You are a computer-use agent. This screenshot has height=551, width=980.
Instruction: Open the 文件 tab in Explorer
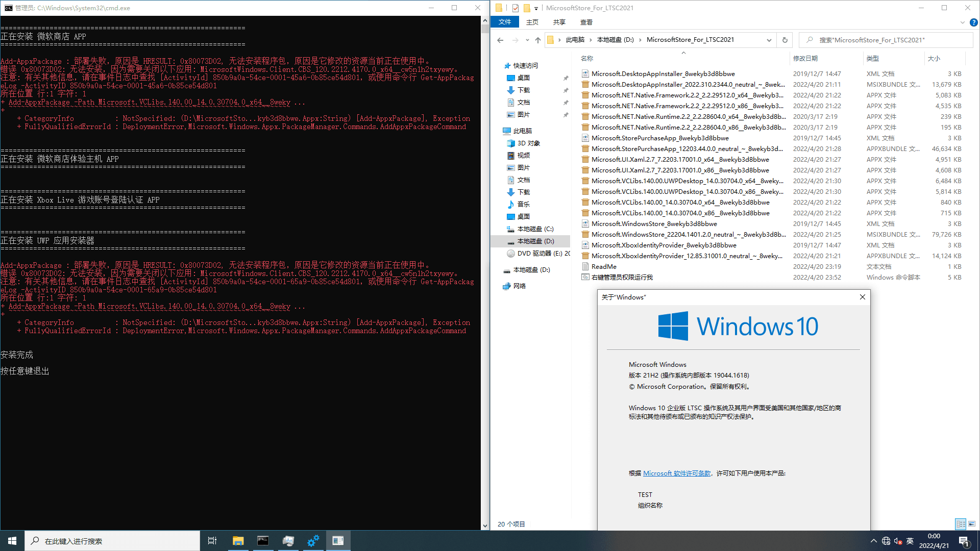[x=505, y=22]
